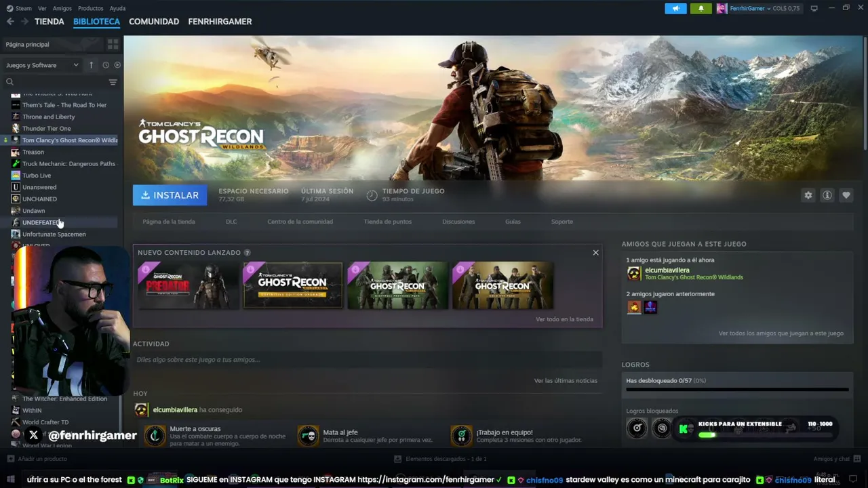868x488 pixels.
Task: Click Ver las últimas noticias link
Action: pyautogui.click(x=566, y=381)
